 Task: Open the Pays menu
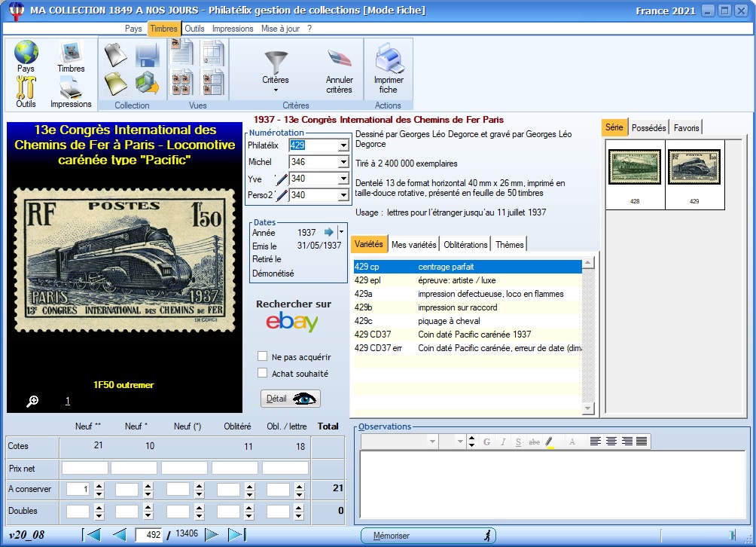133,29
